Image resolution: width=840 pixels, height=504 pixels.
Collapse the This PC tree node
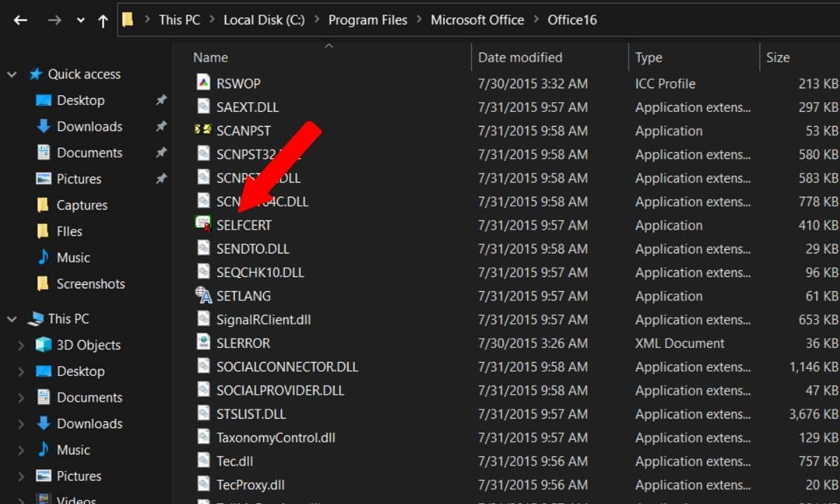[x=12, y=319]
